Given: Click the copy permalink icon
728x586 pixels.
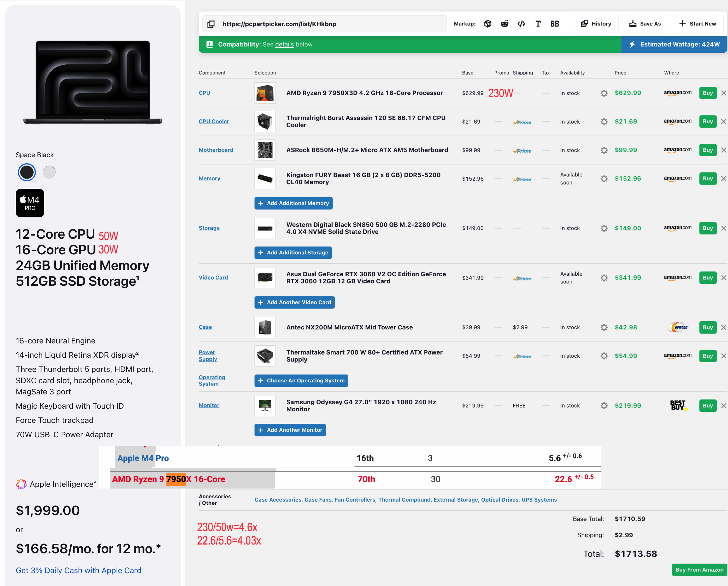Looking at the screenshot, I should (x=211, y=24).
